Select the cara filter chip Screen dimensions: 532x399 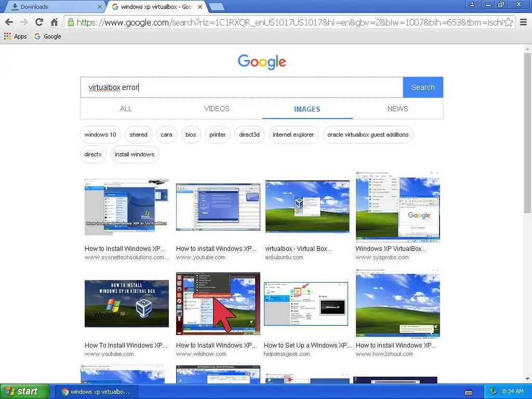coord(166,135)
